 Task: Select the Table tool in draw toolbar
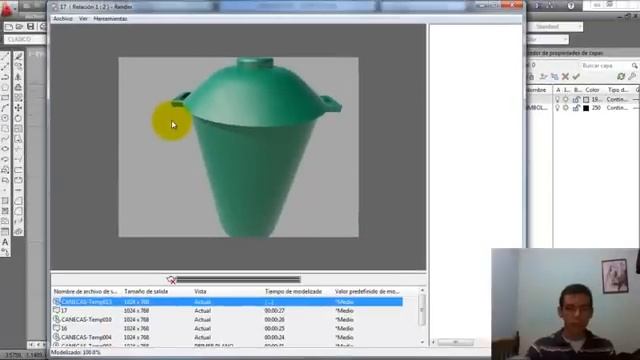[x=5, y=232]
